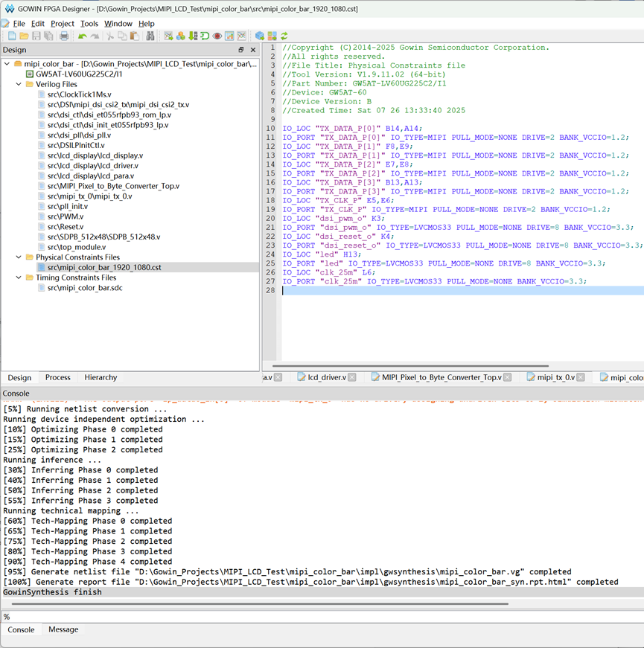Click the green circular-arrows Run All icon
This screenshot has width=644, height=648.
[x=284, y=36]
